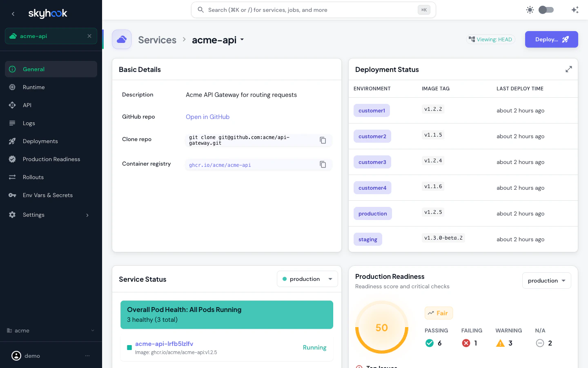The height and width of the screenshot is (368, 588).
Task: Select the customer2 environment tag
Action: (372, 136)
